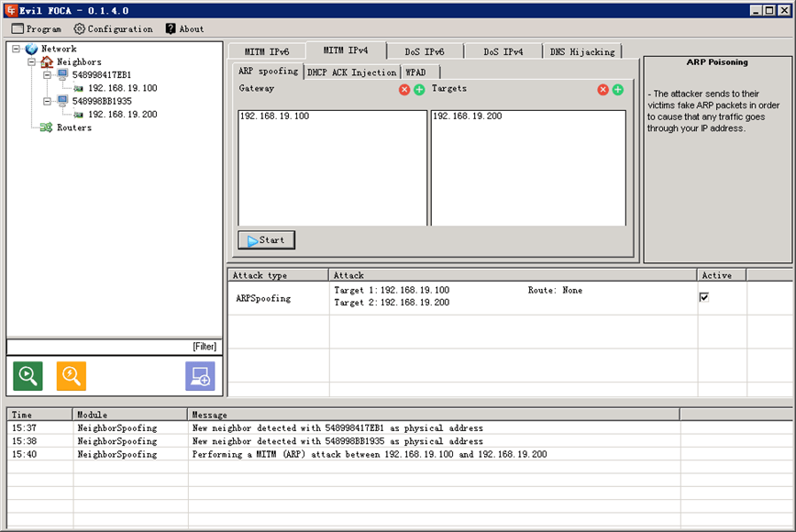Select 192.168.19.100 tree entry
The height and width of the screenshot is (532, 796).
tap(122, 88)
